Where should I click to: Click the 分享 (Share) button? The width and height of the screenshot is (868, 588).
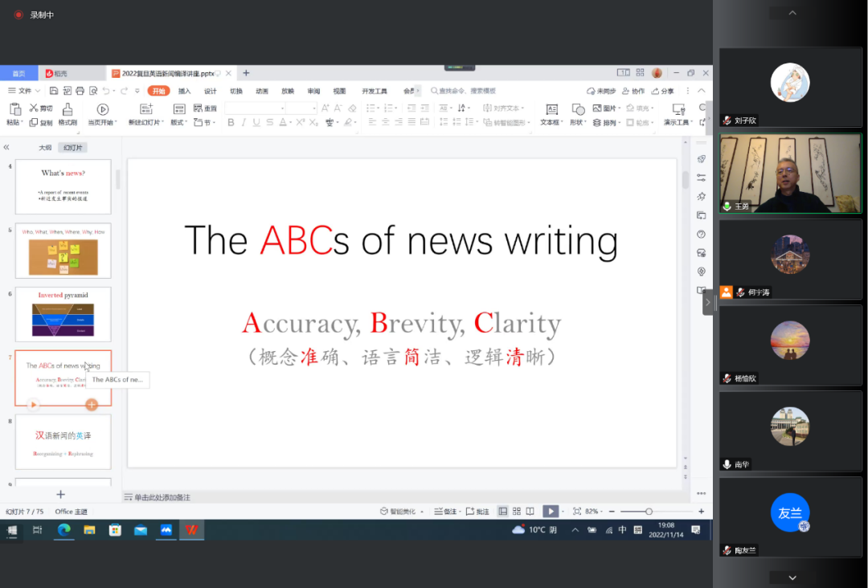click(x=662, y=91)
